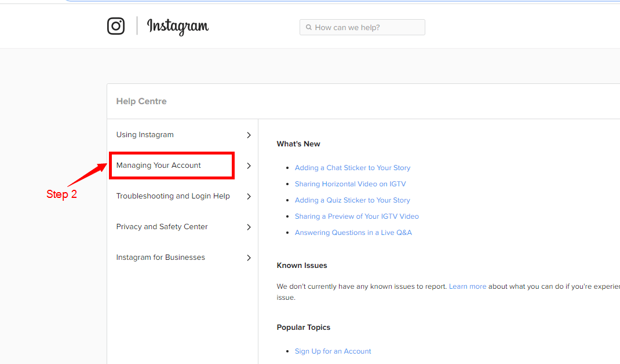Screen dimensions: 620x364
Task: Open Instagram for Businesses section
Action: pos(161,258)
